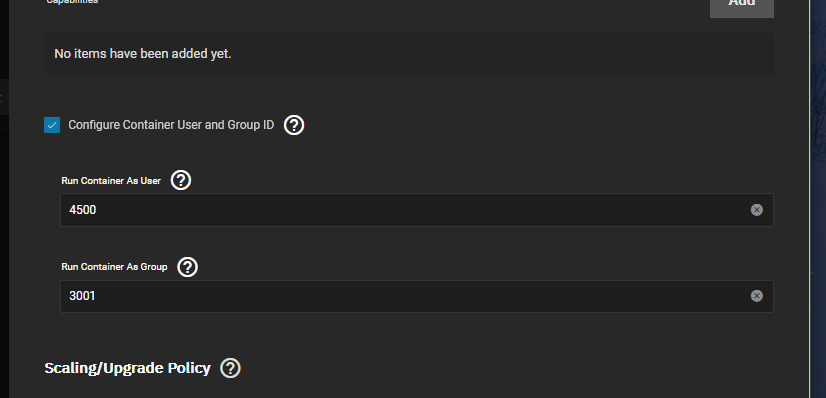Click the collapsed sidebar strip on left edge
Screen dimensions: 826x398
(x=4, y=97)
